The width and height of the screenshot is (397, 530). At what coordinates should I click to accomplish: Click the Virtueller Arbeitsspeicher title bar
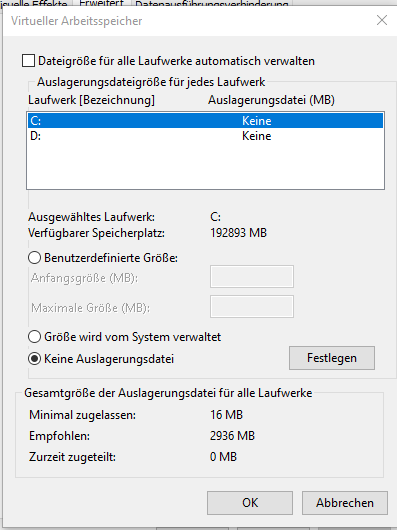pos(189,21)
